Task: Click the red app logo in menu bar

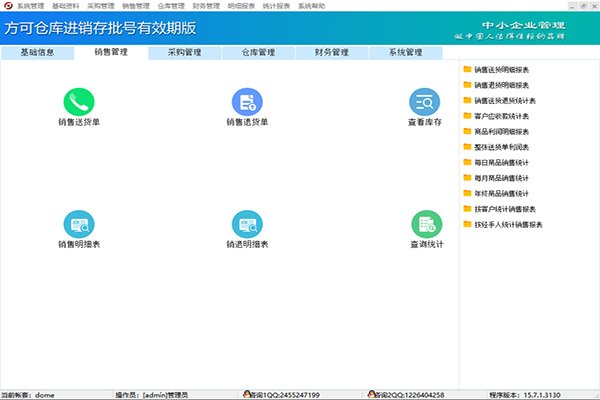Action: click(8, 5)
